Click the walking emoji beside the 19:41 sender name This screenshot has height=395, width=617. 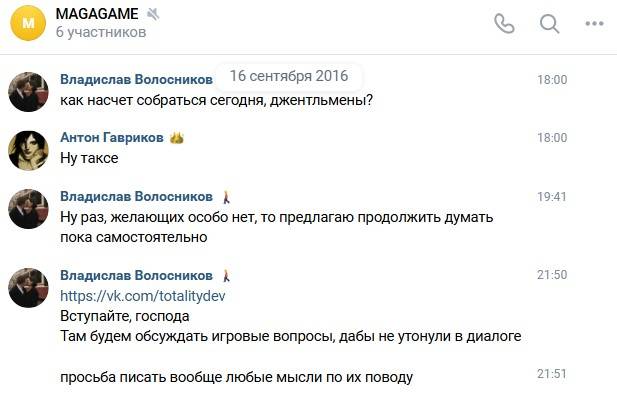[226, 197]
